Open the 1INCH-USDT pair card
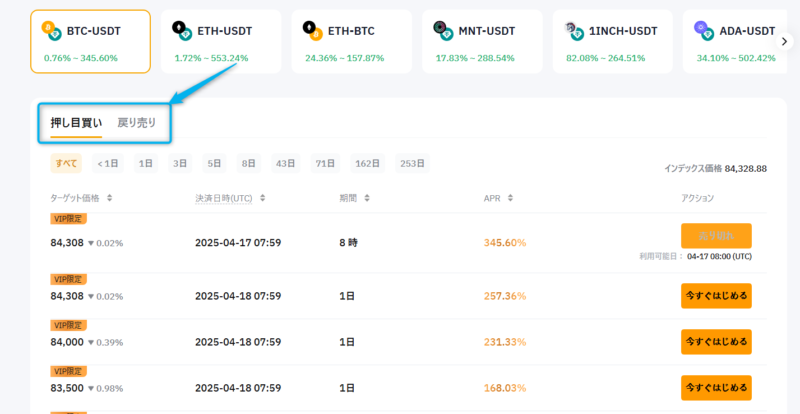800x414 pixels. pyautogui.click(x=613, y=41)
